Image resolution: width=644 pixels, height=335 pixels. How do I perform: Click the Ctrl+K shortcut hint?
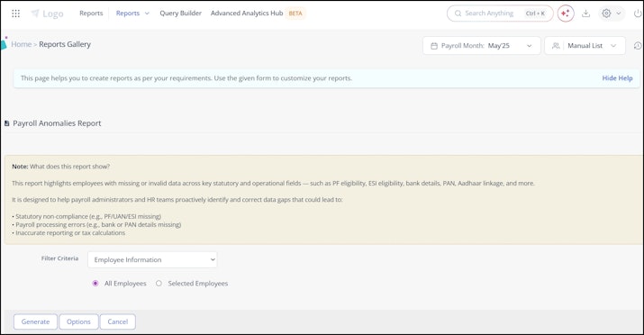[x=535, y=14]
